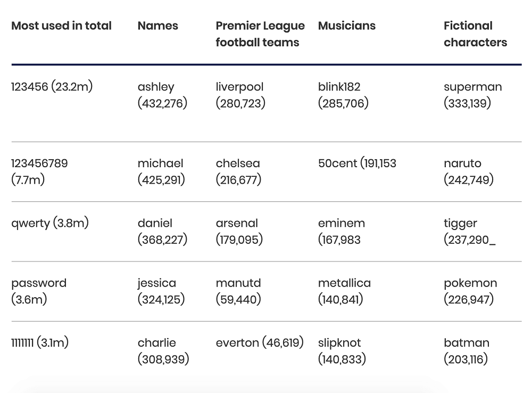Click the 'Premier League football teams' header
This screenshot has height=393, width=532.
pyautogui.click(x=260, y=34)
